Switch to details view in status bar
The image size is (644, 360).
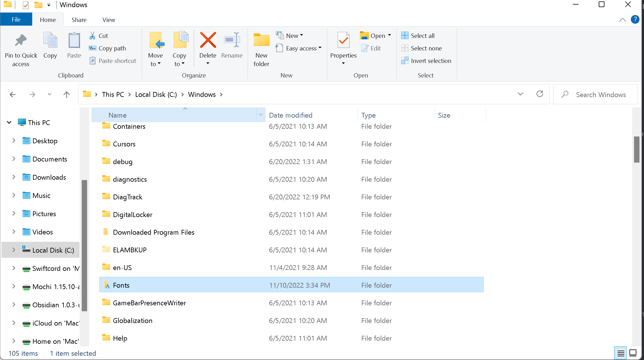tap(620, 353)
